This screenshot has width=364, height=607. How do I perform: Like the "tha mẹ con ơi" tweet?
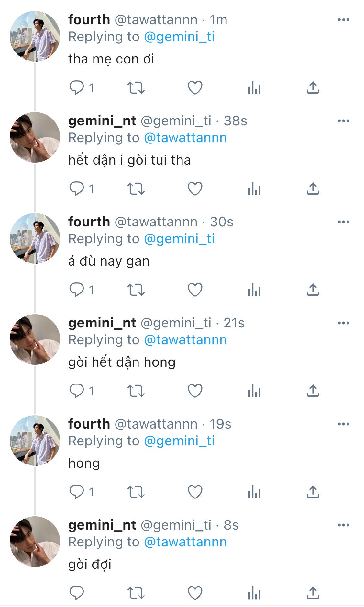pos(195,87)
